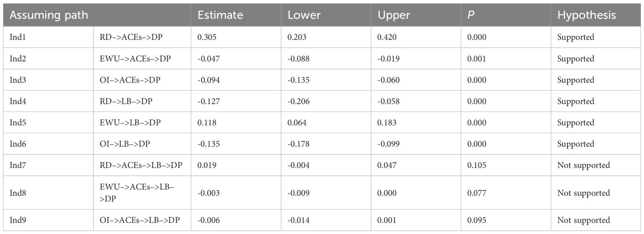Click the Ind3 row label

18,80
